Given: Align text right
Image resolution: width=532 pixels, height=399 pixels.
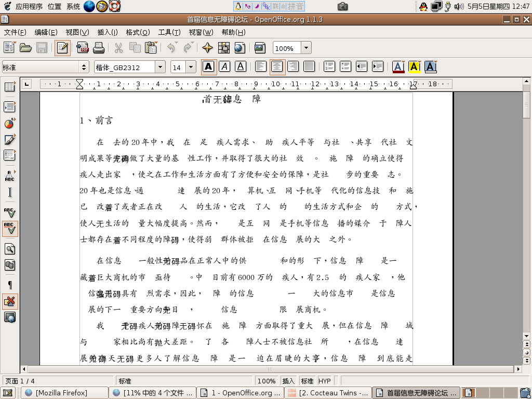Looking at the screenshot, I should pos(293,67).
